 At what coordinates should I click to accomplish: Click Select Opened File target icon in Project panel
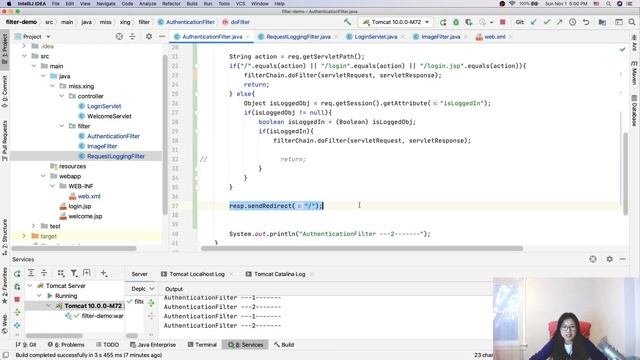coord(119,36)
